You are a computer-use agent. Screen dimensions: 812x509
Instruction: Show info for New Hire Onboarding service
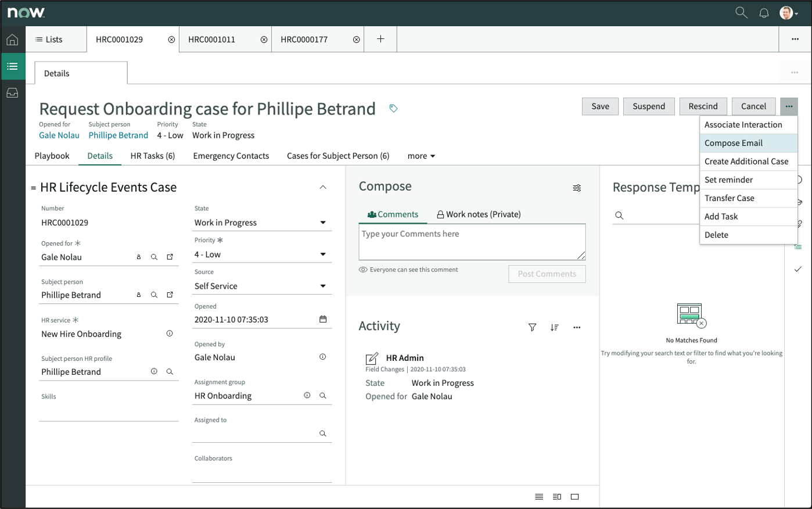click(x=170, y=334)
